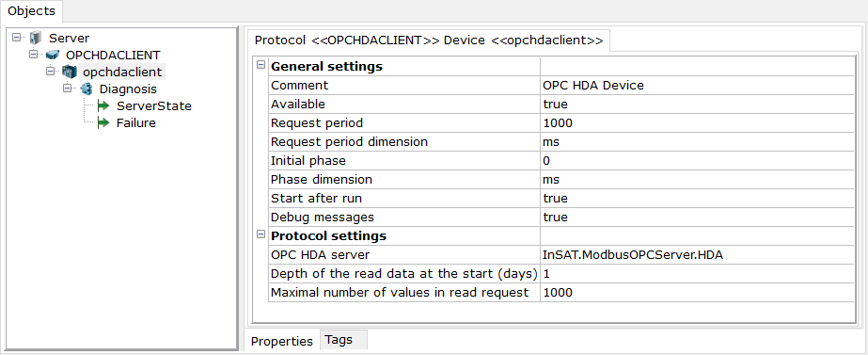Click the Failure green arrow icon

coord(103,123)
